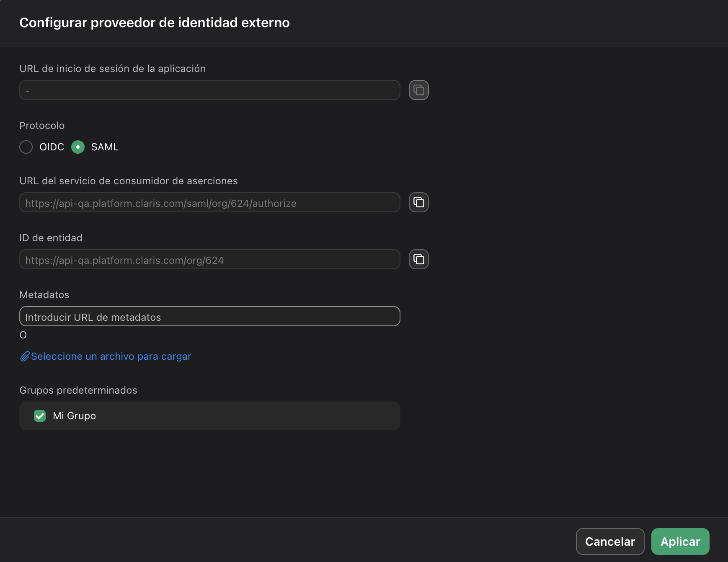The width and height of the screenshot is (728, 562).
Task: Click the dialog title bar text
Action: (154, 23)
